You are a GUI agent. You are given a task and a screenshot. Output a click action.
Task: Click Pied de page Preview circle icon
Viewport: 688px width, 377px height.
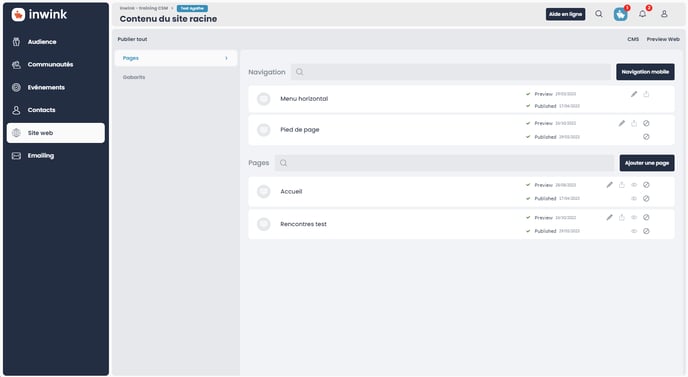coord(646,123)
